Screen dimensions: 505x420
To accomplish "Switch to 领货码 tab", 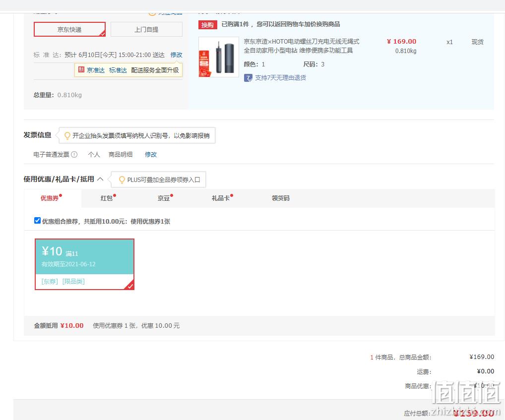I will tap(280, 198).
